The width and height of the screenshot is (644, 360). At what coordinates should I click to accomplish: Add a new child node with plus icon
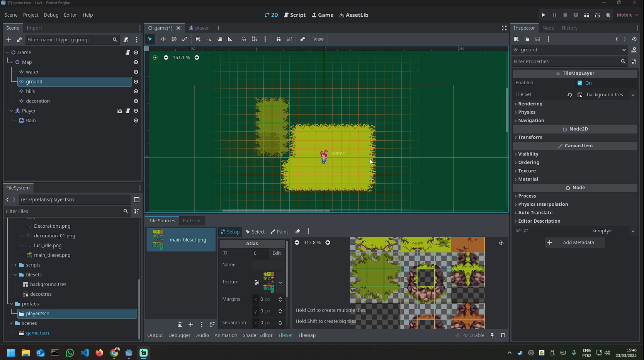pyautogui.click(x=8, y=39)
